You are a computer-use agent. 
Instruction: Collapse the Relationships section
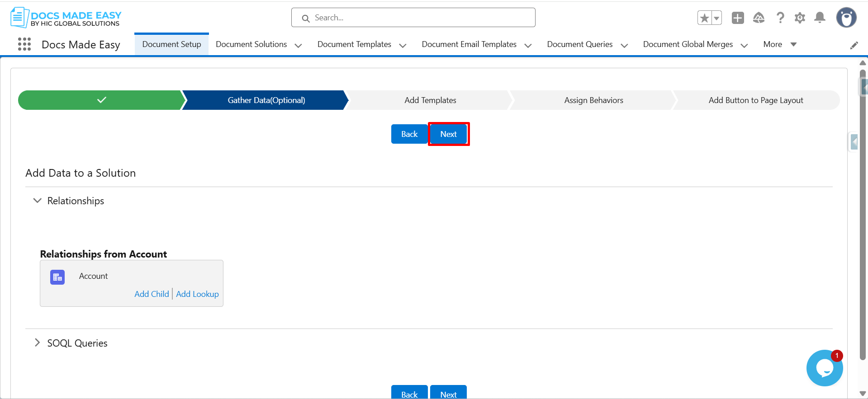coord(38,201)
